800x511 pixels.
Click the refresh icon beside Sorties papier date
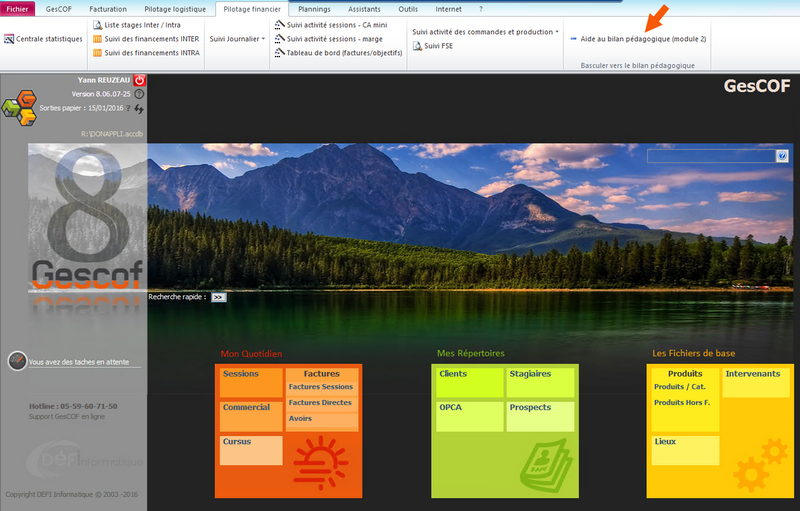click(139, 108)
